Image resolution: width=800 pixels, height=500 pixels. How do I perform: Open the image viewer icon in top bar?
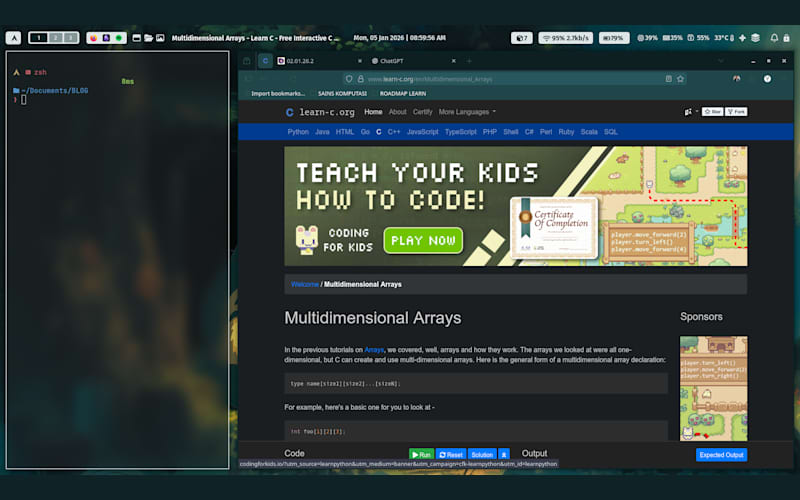[x=160, y=38]
